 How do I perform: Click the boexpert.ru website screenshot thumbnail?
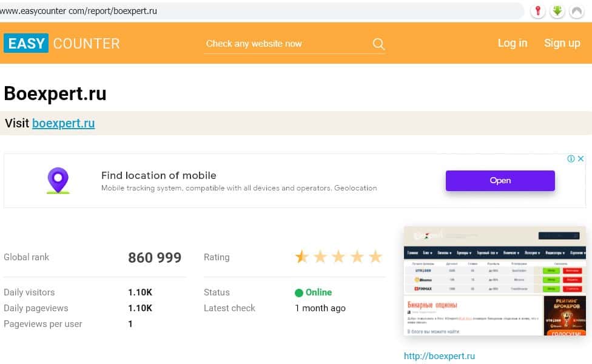point(494,281)
